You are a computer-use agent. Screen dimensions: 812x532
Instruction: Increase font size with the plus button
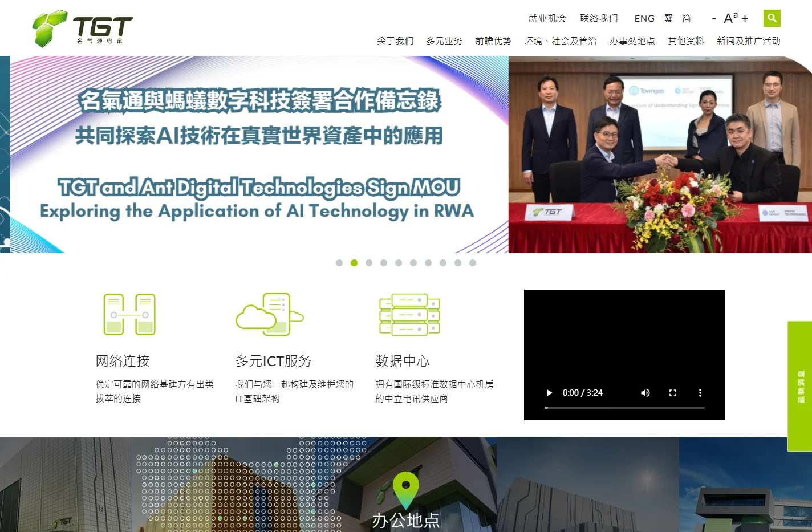pos(745,19)
